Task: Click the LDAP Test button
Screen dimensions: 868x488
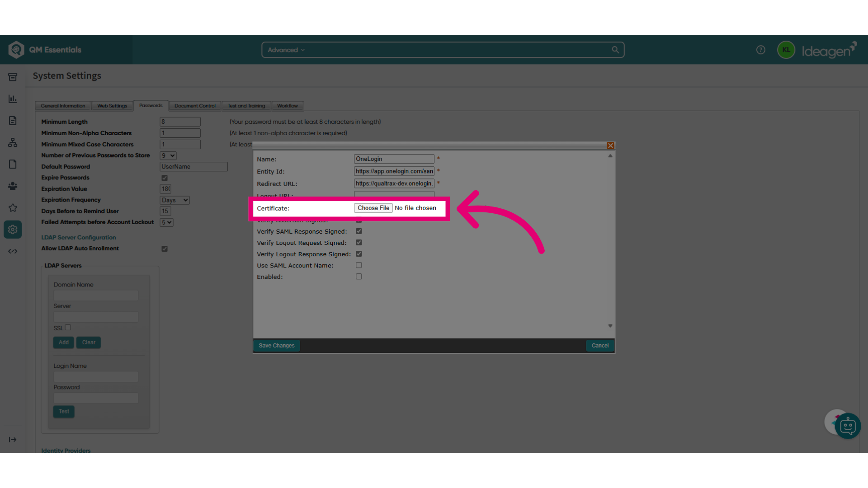Action: point(64,412)
